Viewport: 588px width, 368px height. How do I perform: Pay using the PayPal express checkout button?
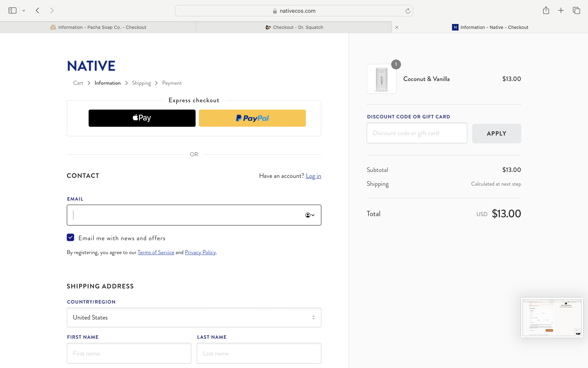(252, 118)
